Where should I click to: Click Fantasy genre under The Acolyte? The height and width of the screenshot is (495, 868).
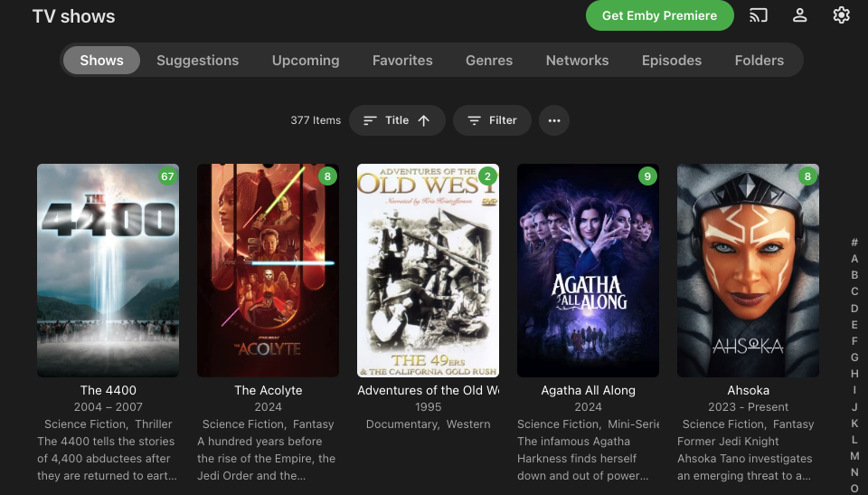(x=314, y=424)
